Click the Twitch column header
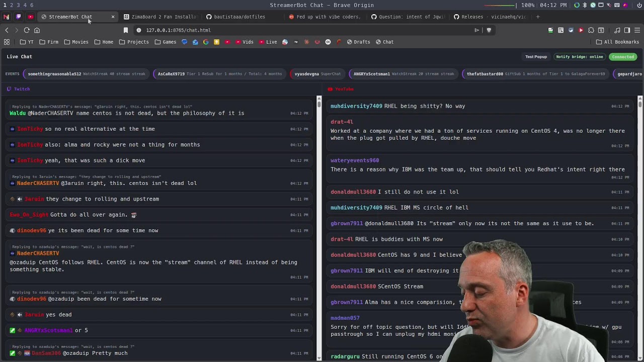The width and height of the screenshot is (644, 362). [x=18, y=89]
